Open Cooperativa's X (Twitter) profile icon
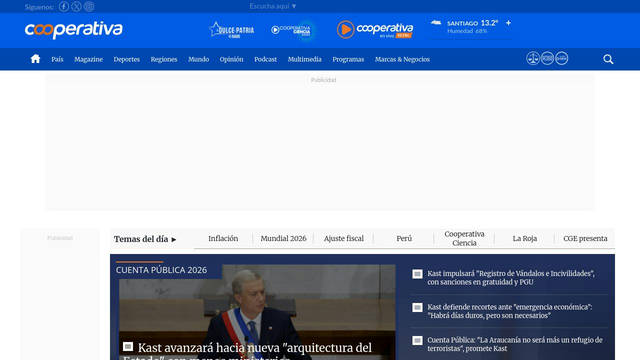640x360 pixels. coord(76,7)
